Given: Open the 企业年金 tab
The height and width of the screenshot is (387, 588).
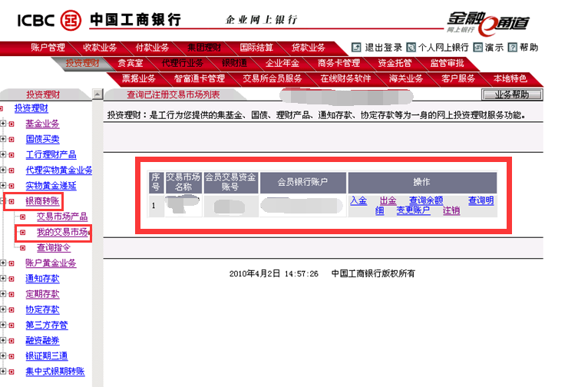Looking at the screenshot, I should tap(282, 63).
